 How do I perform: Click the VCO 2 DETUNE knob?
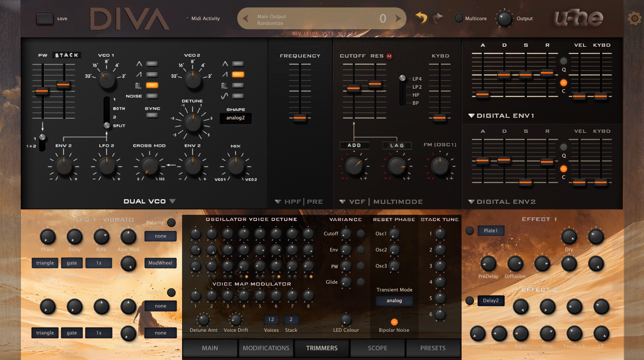(192, 123)
